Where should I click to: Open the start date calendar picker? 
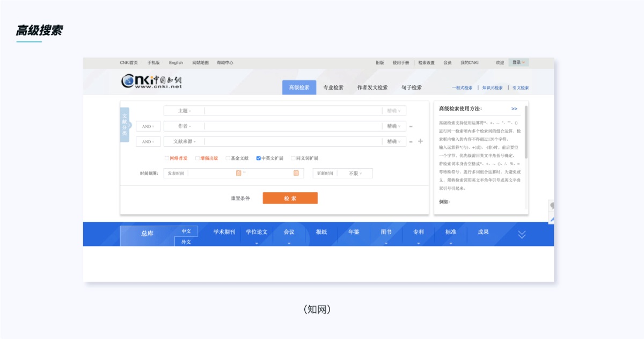pos(239,173)
